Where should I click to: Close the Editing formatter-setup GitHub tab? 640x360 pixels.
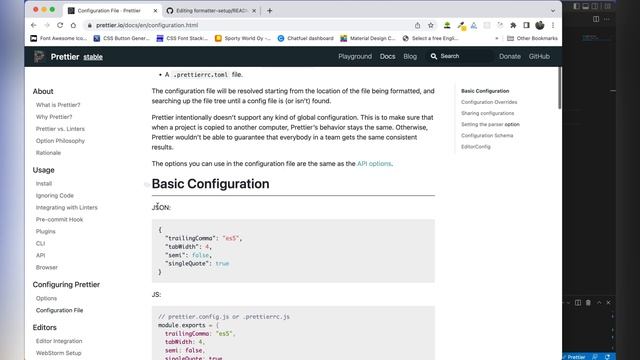pos(254,11)
